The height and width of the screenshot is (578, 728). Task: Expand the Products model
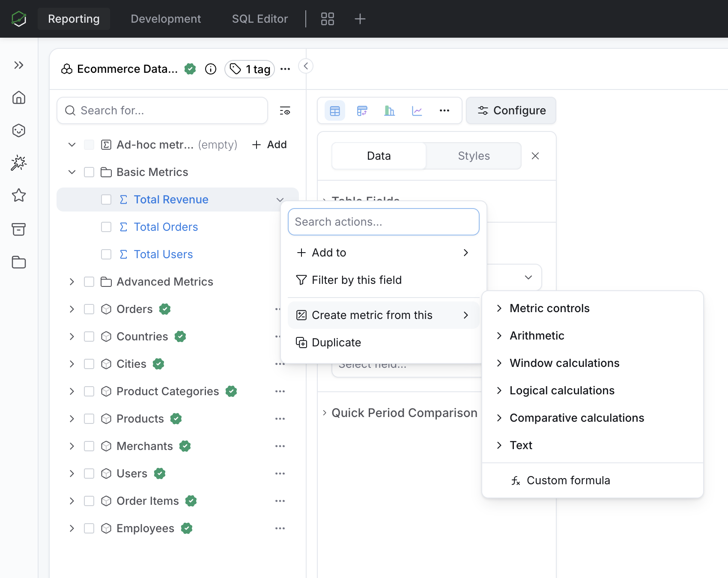pos(72,419)
